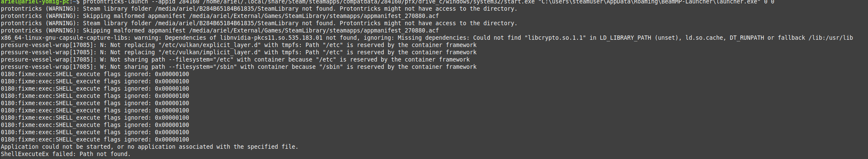This screenshot has width=868, height=159.
Task: Click second Skipping malformed appmanifest line
Action: pos(220,31)
